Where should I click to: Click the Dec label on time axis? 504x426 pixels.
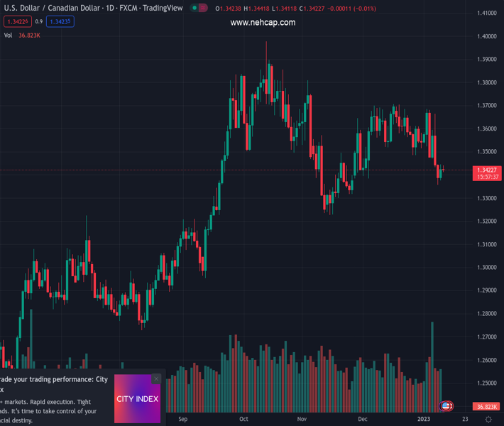tap(363, 419)
